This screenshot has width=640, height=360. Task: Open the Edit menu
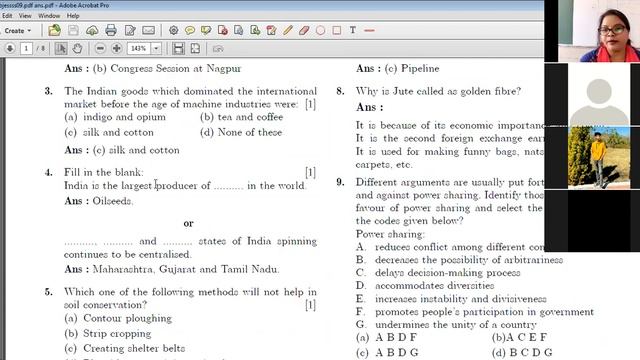coord(7,16)
